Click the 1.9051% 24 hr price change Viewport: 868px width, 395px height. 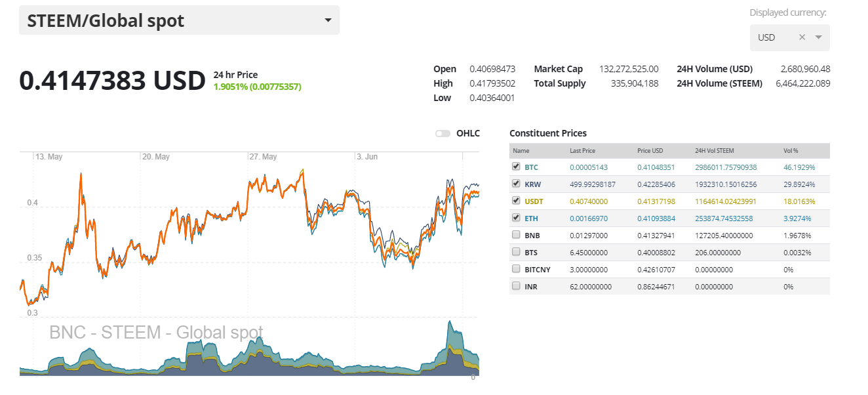tap(257, 86)
